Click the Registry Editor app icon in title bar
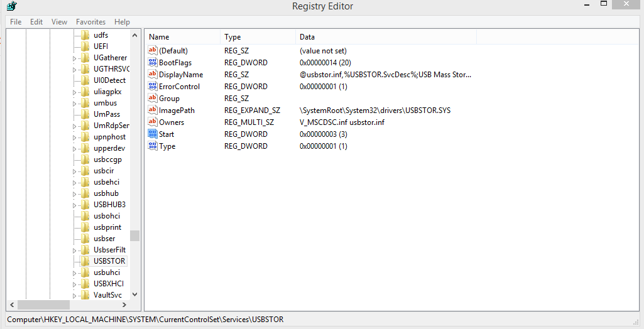This screenshot has width=644, height=329. (12, 6)
